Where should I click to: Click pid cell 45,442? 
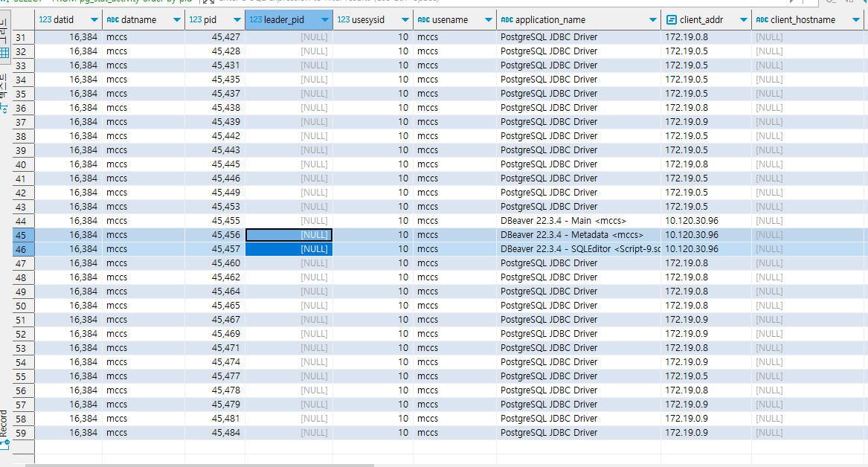point(215,136)
